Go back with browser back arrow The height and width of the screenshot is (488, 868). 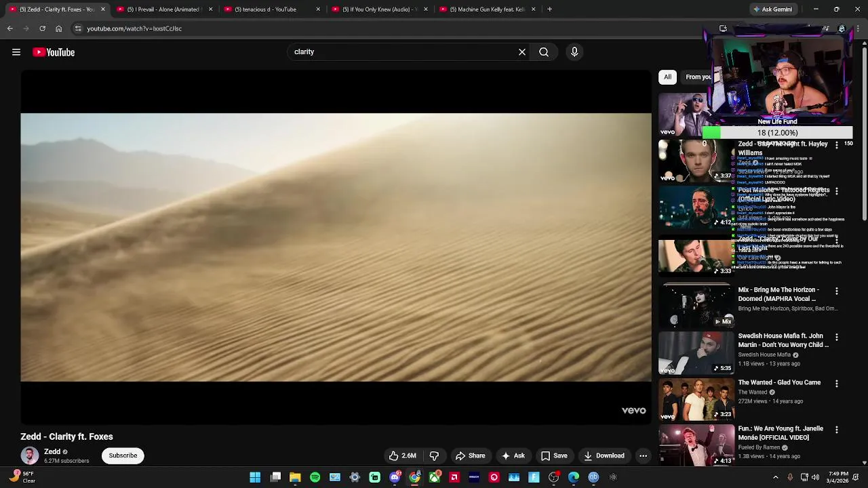click(9, 28)
